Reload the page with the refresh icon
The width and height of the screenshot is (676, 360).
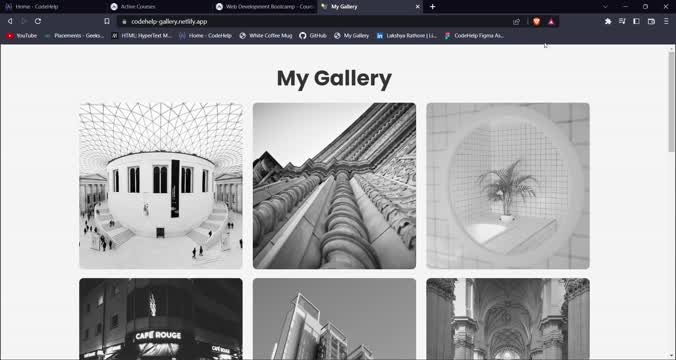(38, 21)
